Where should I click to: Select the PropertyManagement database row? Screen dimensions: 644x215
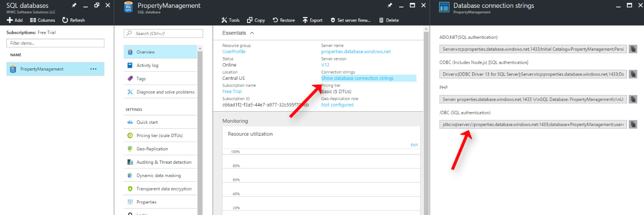pos(55,69)
